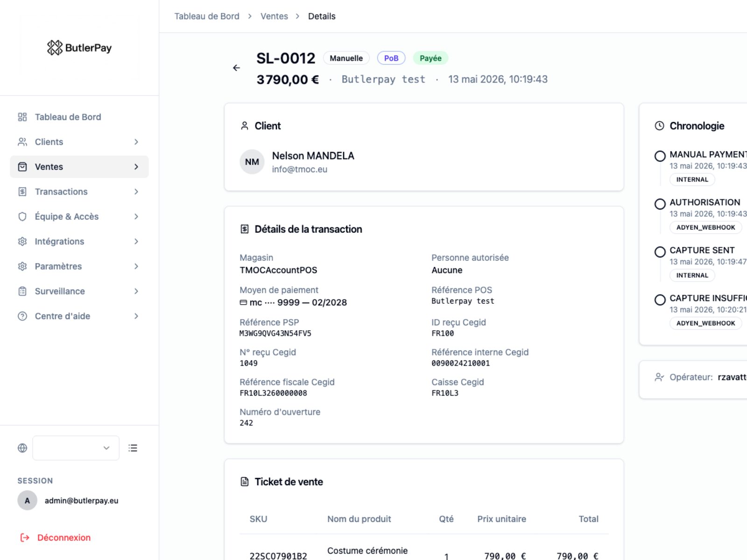
Task: Click the Tableau de Bord breadcrumb link
Action: pos(207,16)
